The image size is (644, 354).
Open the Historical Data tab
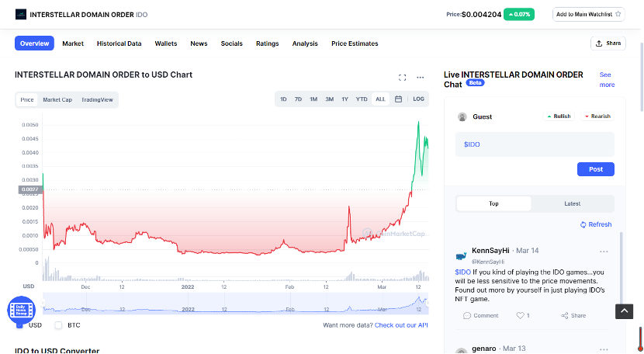click(x=119, y=43)
